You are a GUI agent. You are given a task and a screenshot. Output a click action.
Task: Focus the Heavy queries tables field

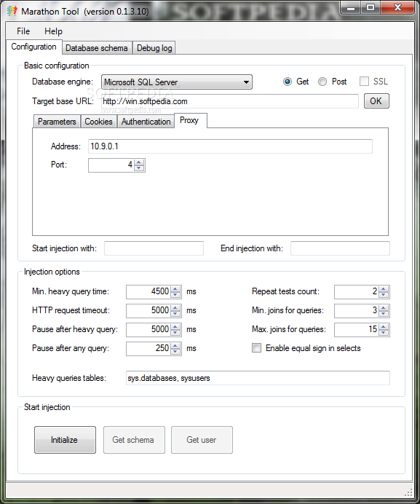[258, 378]
